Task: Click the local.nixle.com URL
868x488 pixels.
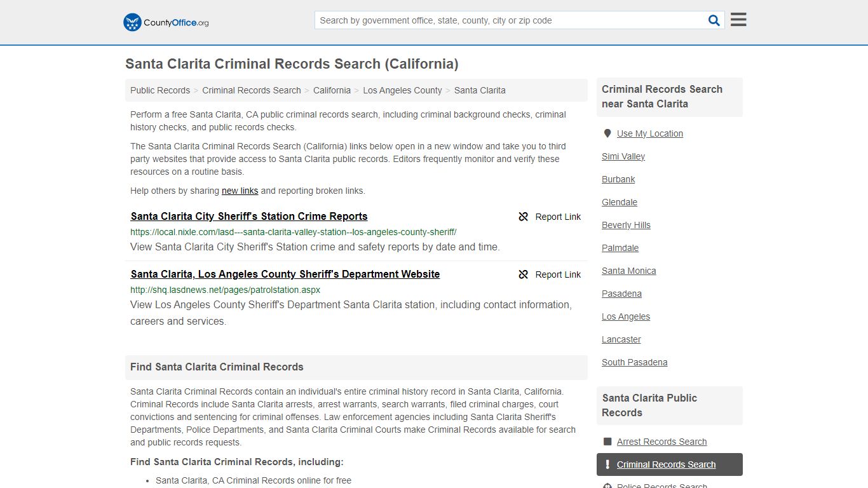Action: pos(294,232)
